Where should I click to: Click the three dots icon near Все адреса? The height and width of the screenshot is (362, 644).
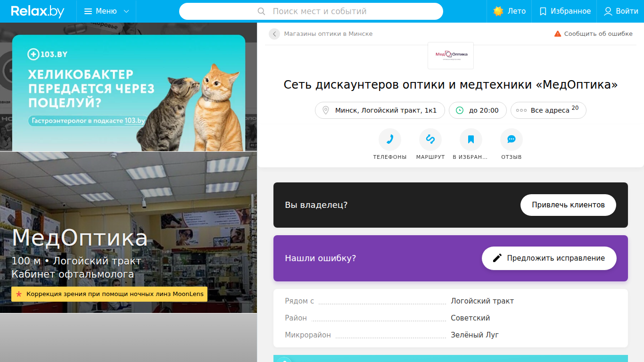coord(521,110)
